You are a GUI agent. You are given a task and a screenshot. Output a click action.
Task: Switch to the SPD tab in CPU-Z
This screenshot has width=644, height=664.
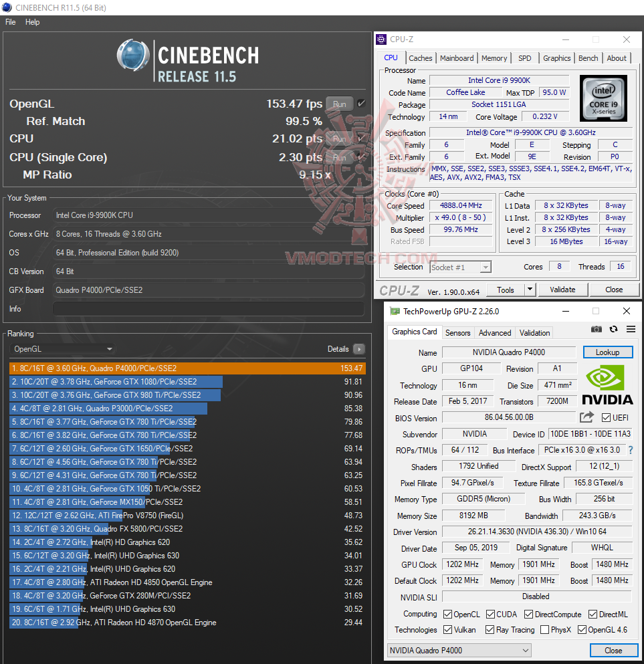(x=524, y=58)
